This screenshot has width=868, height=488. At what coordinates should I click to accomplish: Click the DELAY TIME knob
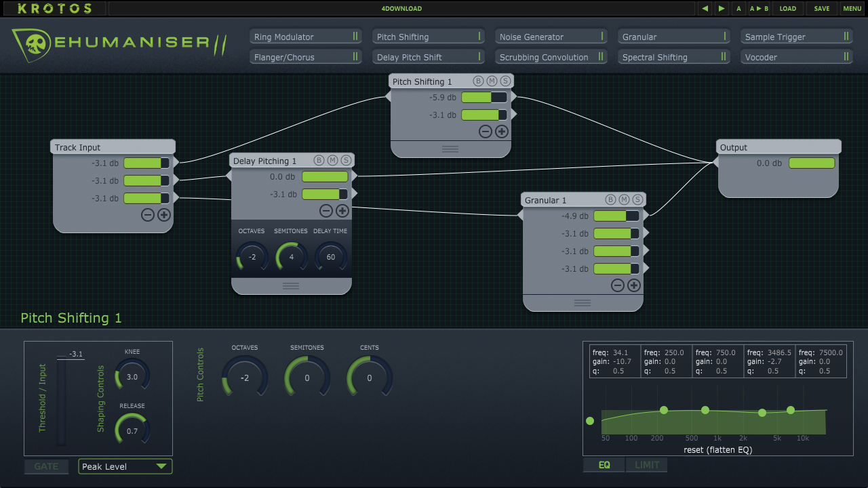[x=331, y=257]
